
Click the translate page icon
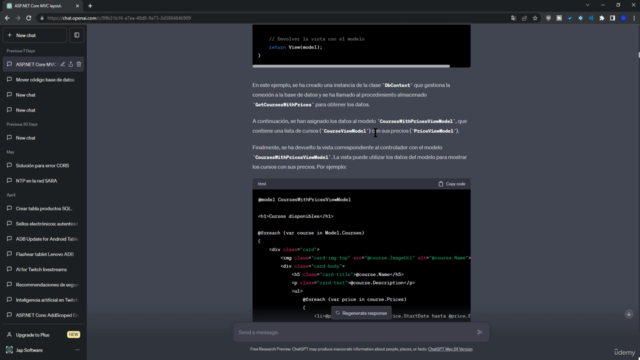[513, 18]
